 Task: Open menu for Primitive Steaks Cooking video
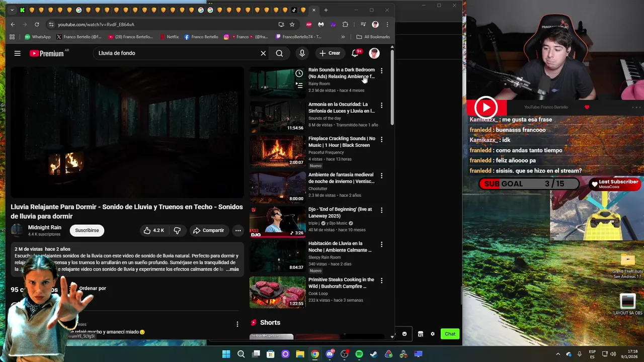pos(381,281)
